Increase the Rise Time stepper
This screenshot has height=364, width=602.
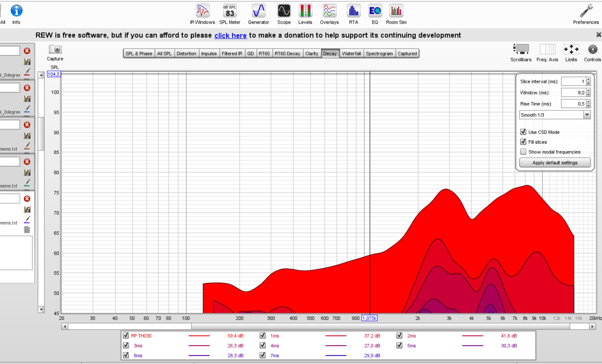pyautogui.click(x=588, y=102)
